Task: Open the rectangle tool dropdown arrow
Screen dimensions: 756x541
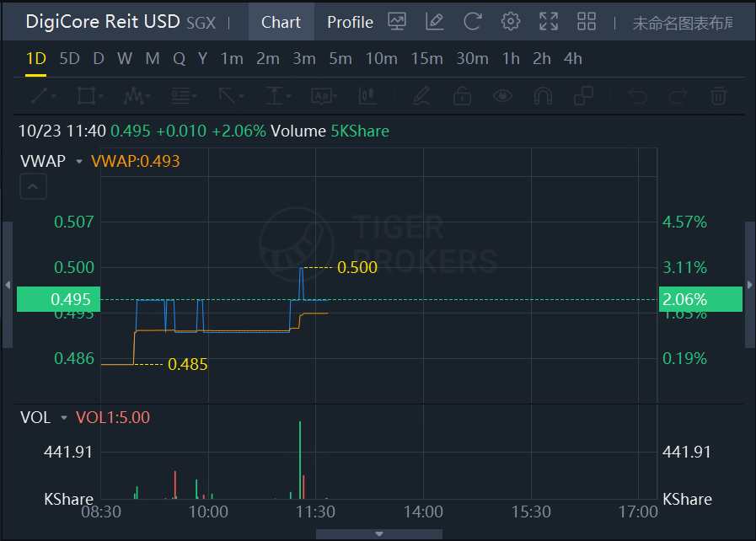Action: click(x=101, y=96)
